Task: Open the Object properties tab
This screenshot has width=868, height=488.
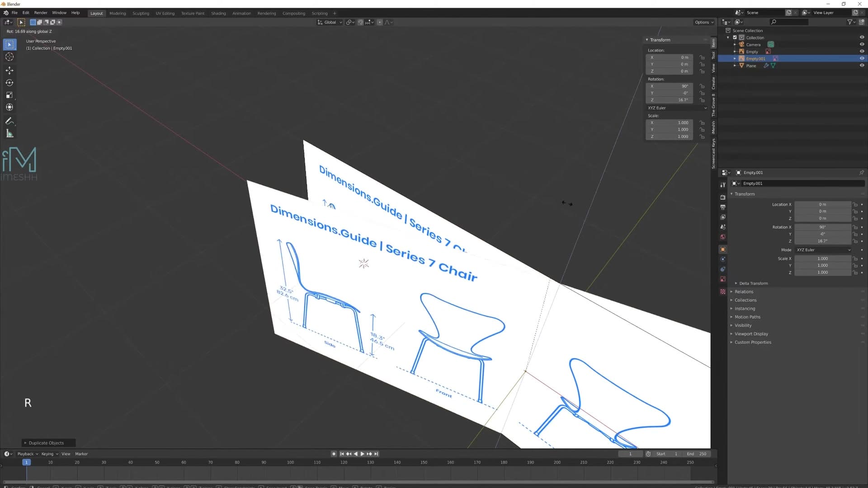Action: pos(723,249)
